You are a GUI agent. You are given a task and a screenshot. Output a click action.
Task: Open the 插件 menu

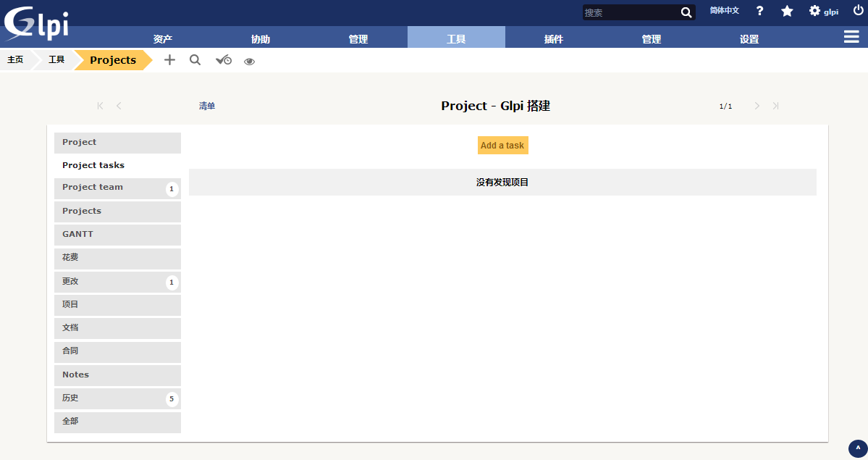pos(554,39)
